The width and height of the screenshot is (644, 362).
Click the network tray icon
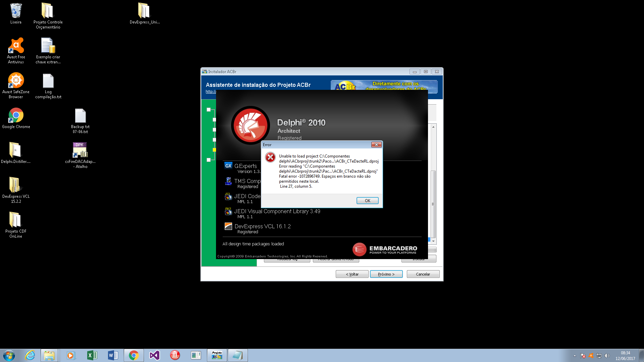coord(599,356)
